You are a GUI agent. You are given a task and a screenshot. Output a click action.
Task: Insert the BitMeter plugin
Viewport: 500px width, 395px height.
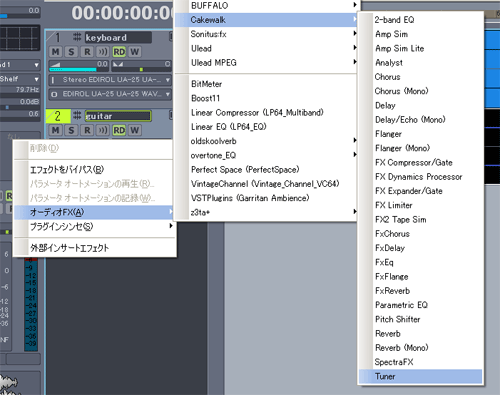[266, 84]
